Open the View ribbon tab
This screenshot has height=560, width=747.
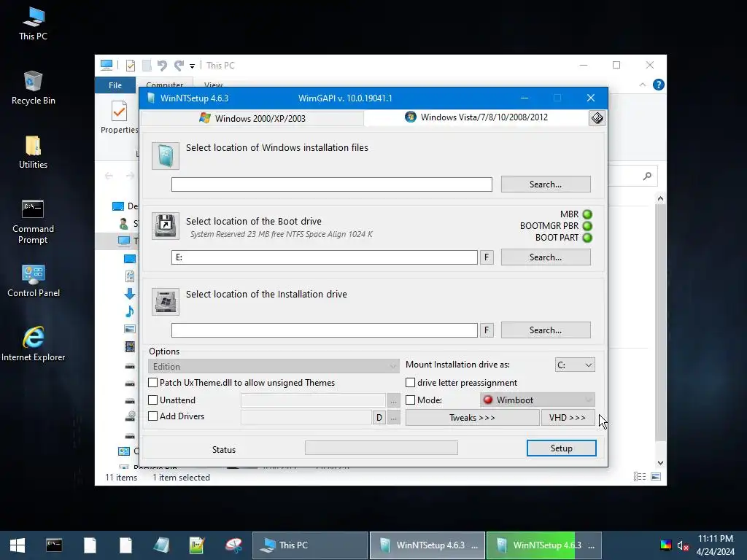tap(214, 84)
